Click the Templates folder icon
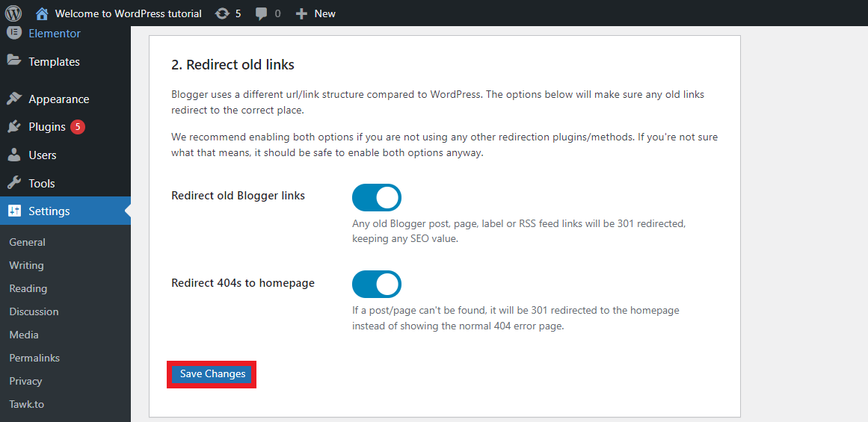The width and height of the screenshot is (868, 422). [x=14, y=60]
